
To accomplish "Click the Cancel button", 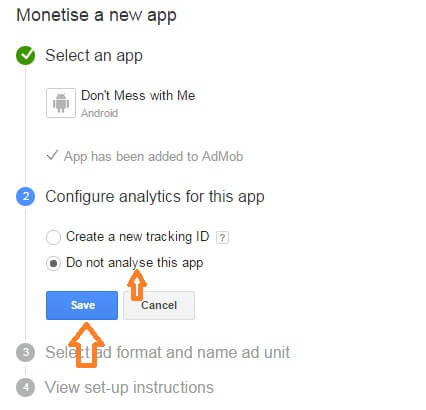I will click(159, 305).
